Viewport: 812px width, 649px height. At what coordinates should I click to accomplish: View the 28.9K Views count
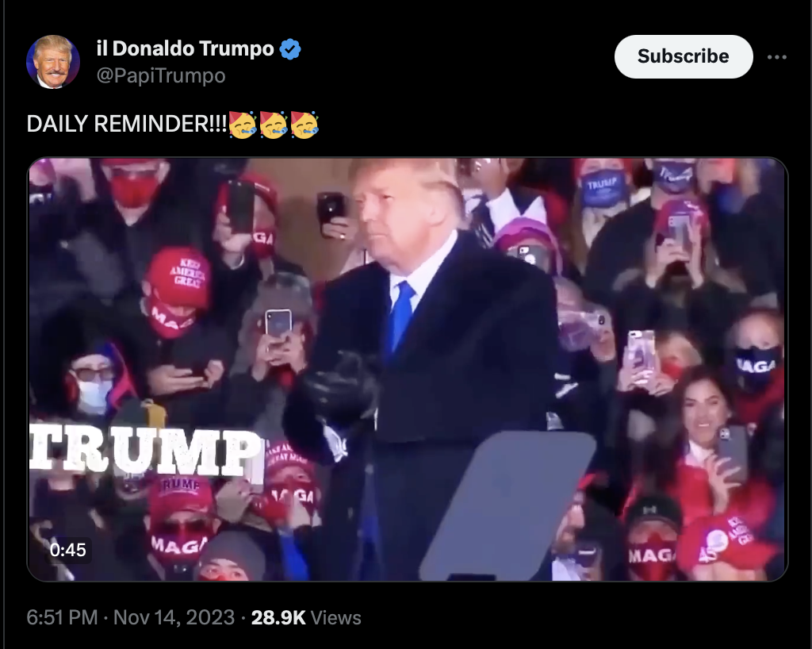coord(306,617)
